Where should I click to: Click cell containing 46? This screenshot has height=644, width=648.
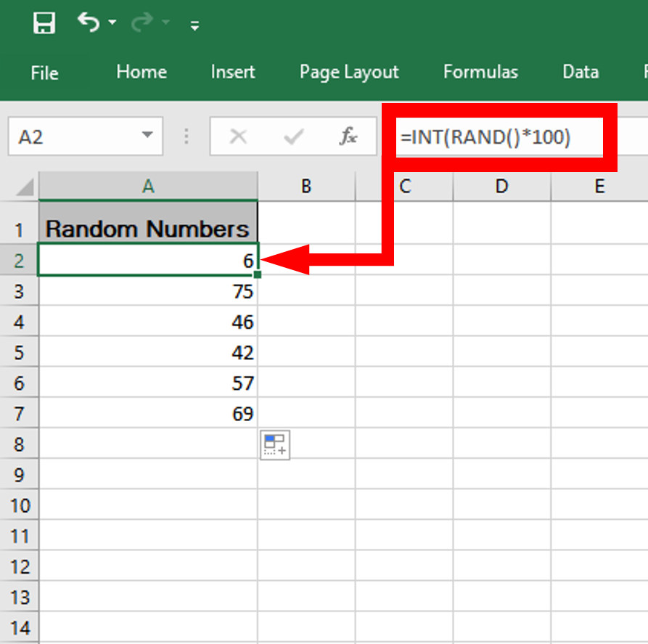(x=148, y=322)
